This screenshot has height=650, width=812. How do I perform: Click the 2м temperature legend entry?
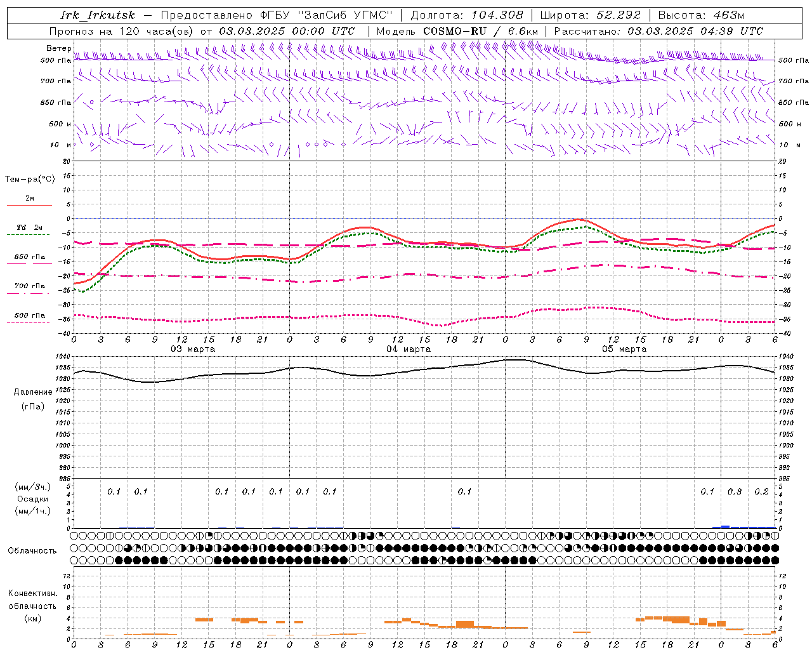(x=30, y=199)
